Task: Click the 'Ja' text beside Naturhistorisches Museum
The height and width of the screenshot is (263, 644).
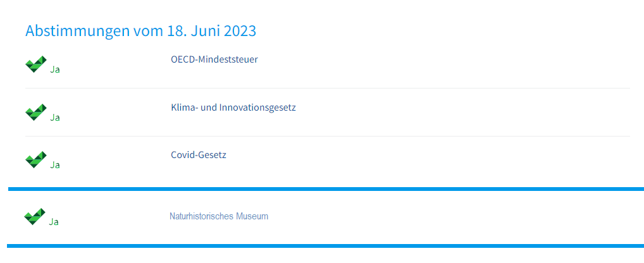Action: click(54, 222)
